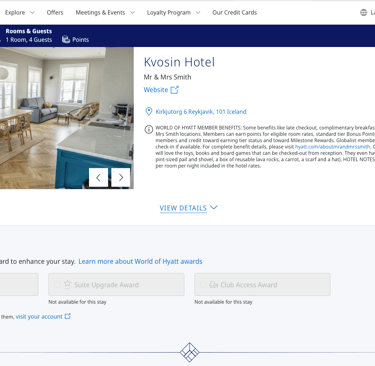Click the 1 Room, 4 Guests text

29,40
